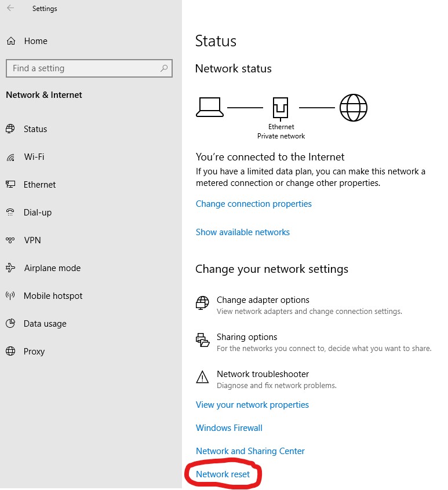Click the search magnifier icon

click(x=164, y=68)
